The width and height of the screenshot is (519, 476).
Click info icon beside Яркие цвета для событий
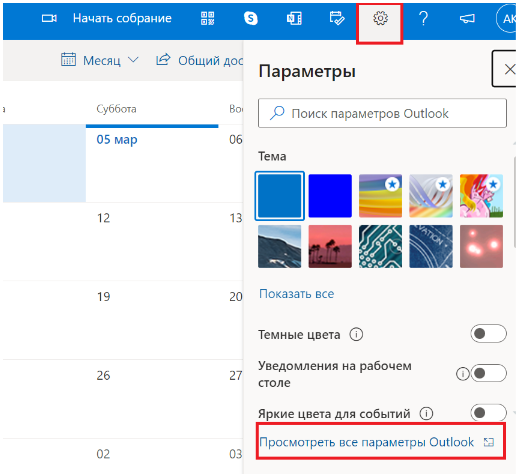pyautogui.click(x=426, y=414)
